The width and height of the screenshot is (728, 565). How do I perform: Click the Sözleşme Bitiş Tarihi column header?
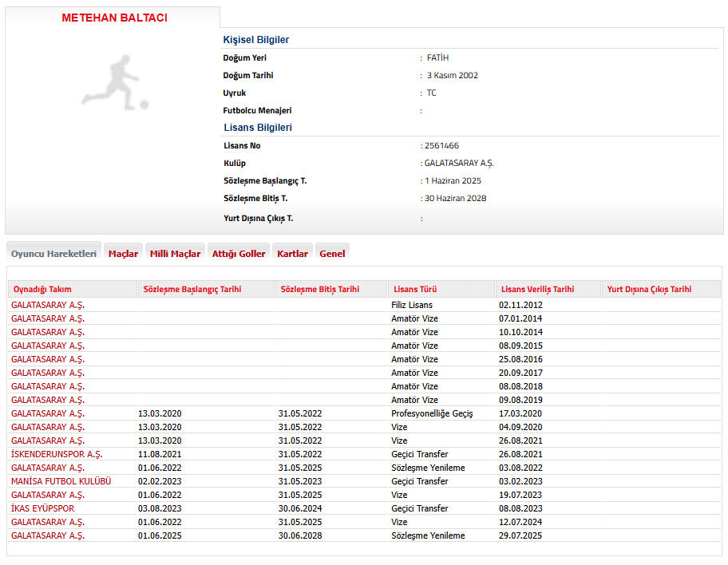(319, 289)
